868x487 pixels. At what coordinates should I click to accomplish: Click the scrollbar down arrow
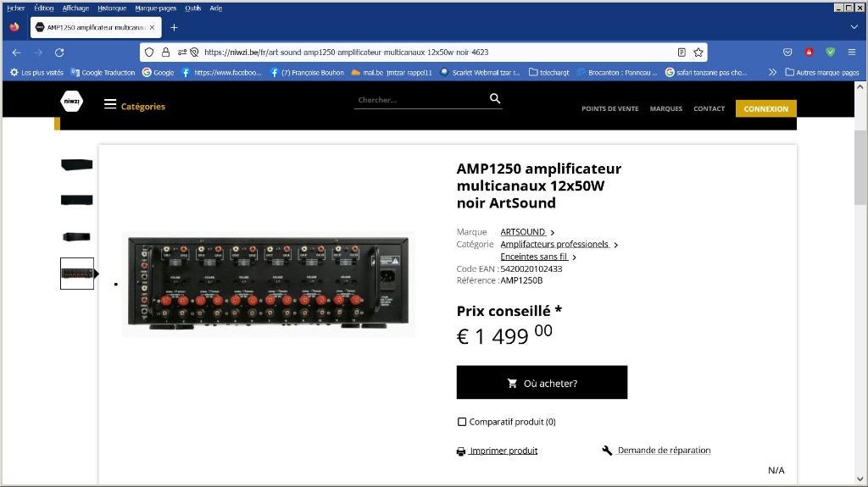(860, 479)
